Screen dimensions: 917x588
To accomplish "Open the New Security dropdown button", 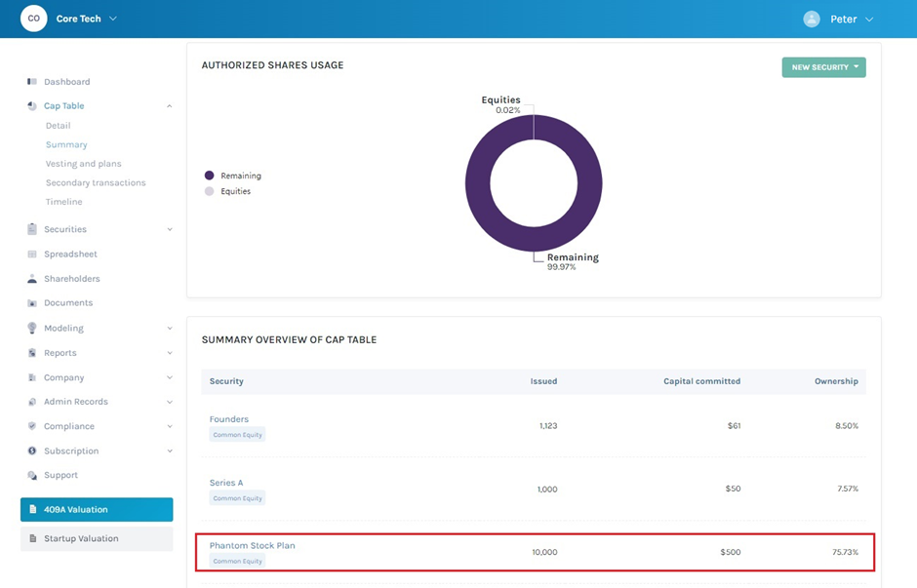I will [x=823, y=67].
